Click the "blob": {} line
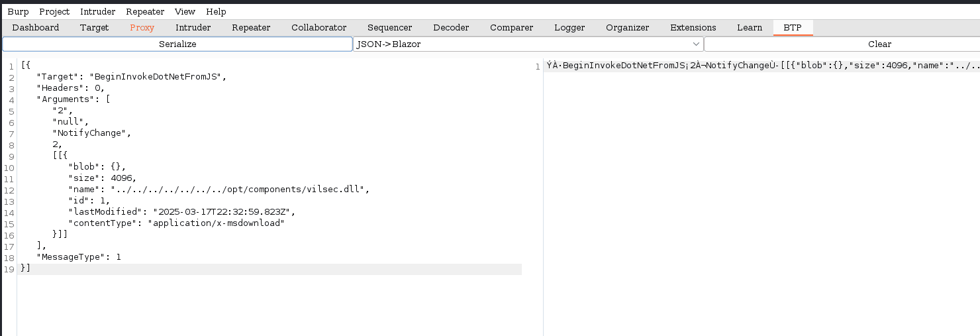980x336 pixels. point(97,166)
